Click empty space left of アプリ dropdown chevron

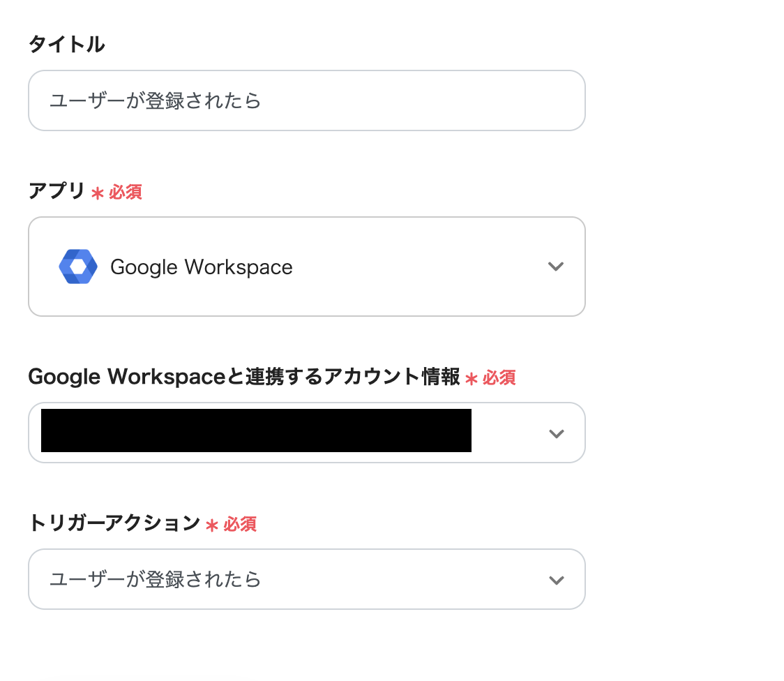click(419, 267)
